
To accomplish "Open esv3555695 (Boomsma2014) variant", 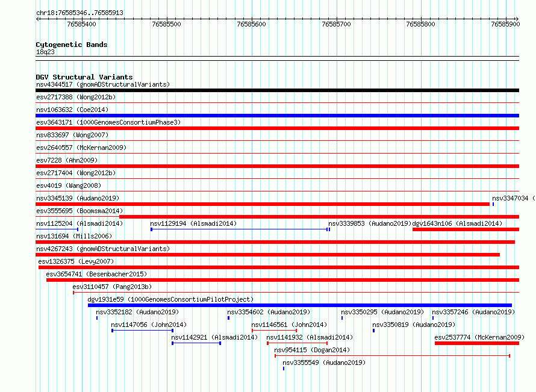I will coord(79,211).
